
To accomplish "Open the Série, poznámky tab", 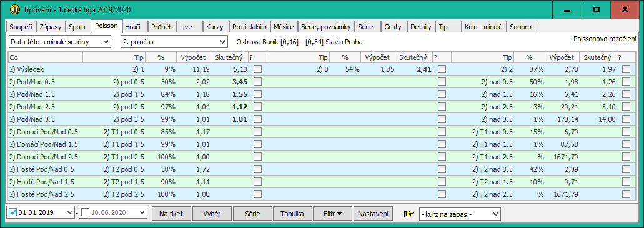I will (x=325, y=27).
